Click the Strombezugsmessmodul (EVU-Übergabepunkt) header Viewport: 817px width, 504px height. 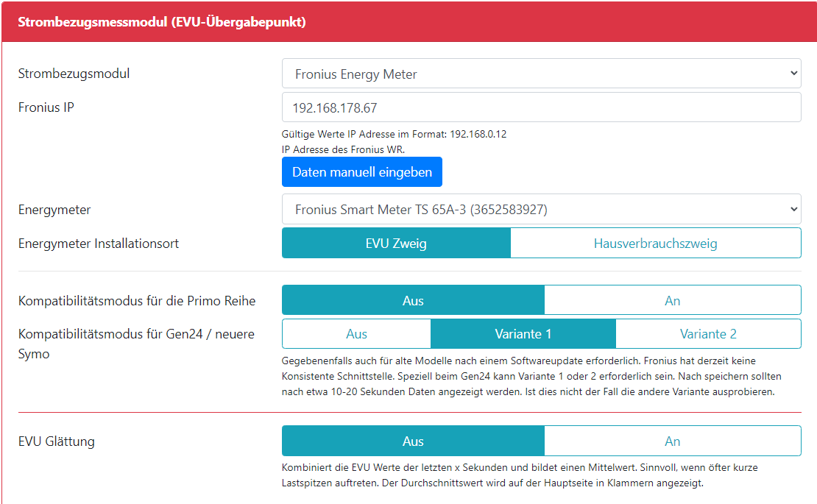(161, 22)
